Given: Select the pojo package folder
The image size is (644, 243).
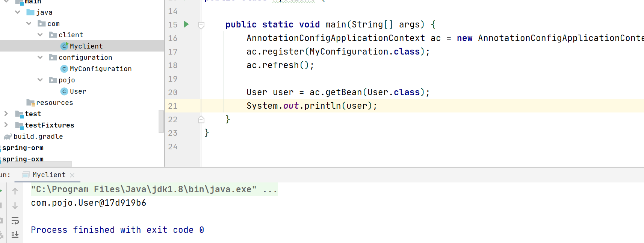Looking at the screenshot, I should (x=67, y=80).
